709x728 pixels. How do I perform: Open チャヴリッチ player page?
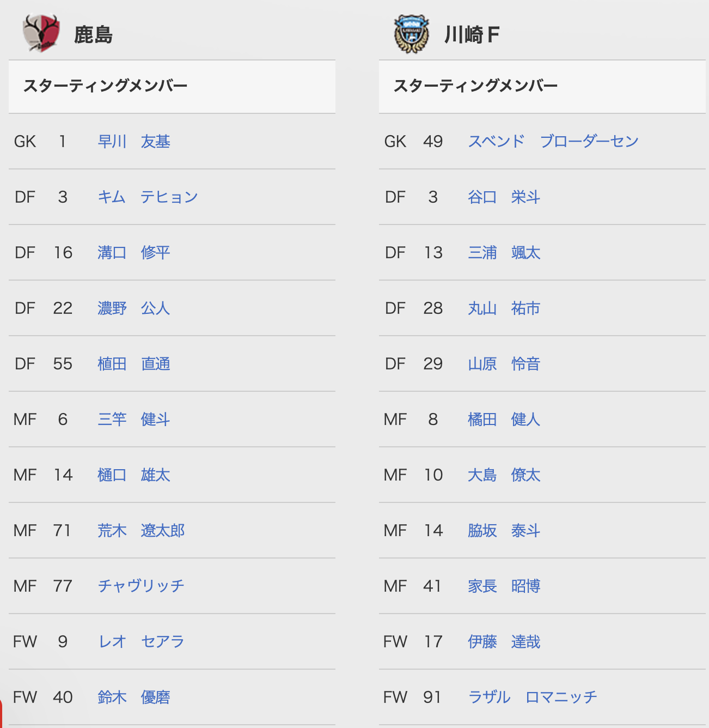[141, 586]
